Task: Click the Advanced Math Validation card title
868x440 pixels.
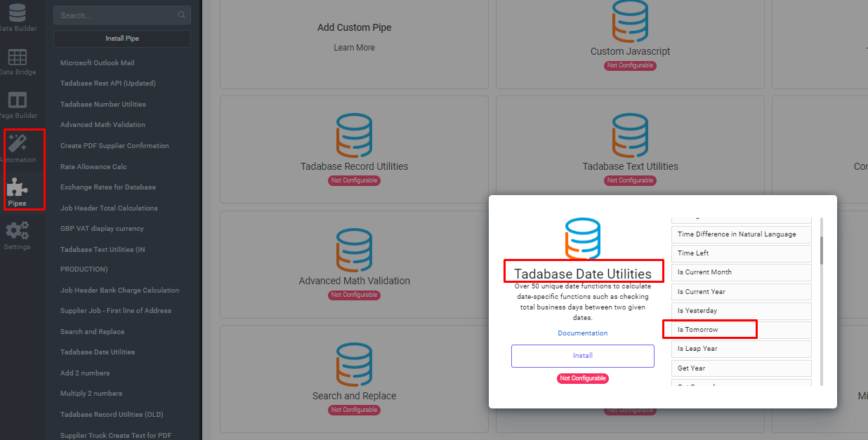Action: point(355,281)
